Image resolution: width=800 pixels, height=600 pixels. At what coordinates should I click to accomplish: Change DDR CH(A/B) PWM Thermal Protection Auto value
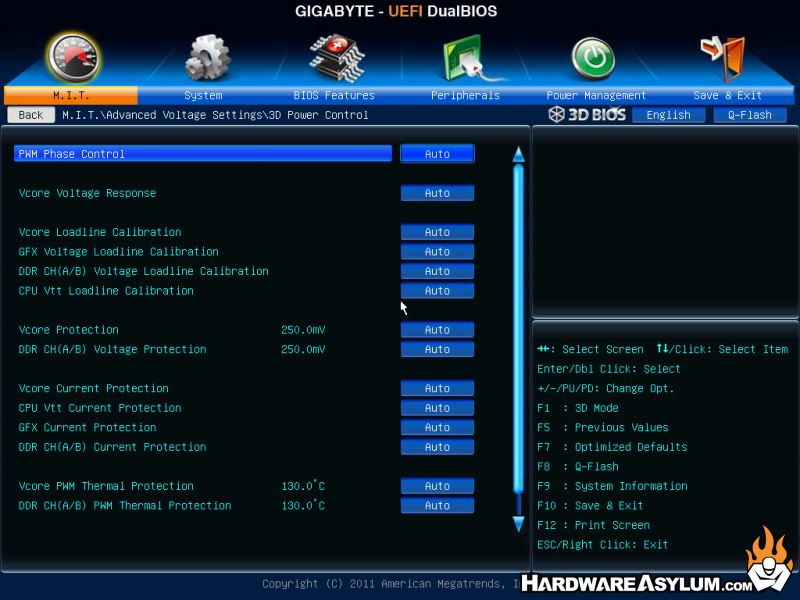[x=437, y=506]
